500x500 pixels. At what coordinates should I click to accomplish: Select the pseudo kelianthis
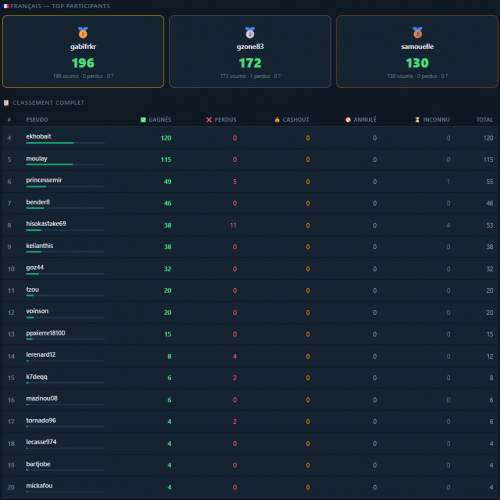pos(40,246)
